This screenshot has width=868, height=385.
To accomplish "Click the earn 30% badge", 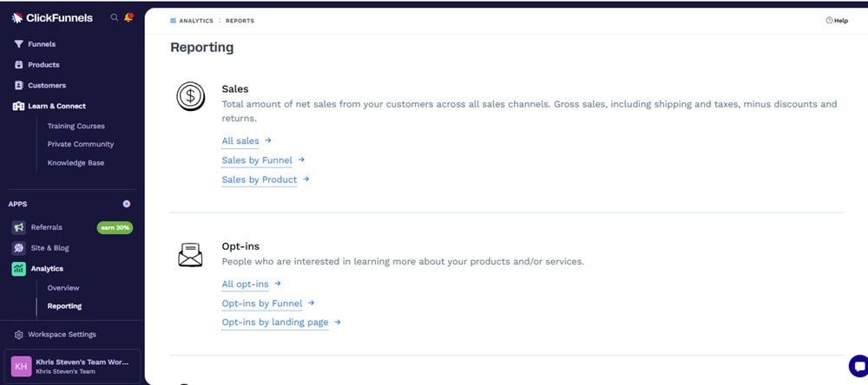I will point(115,227).
